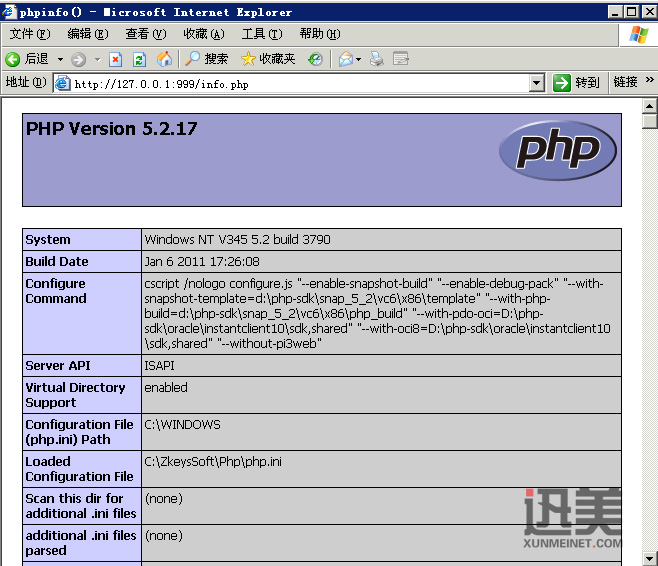Click the scrollbar up arrow

650,106
